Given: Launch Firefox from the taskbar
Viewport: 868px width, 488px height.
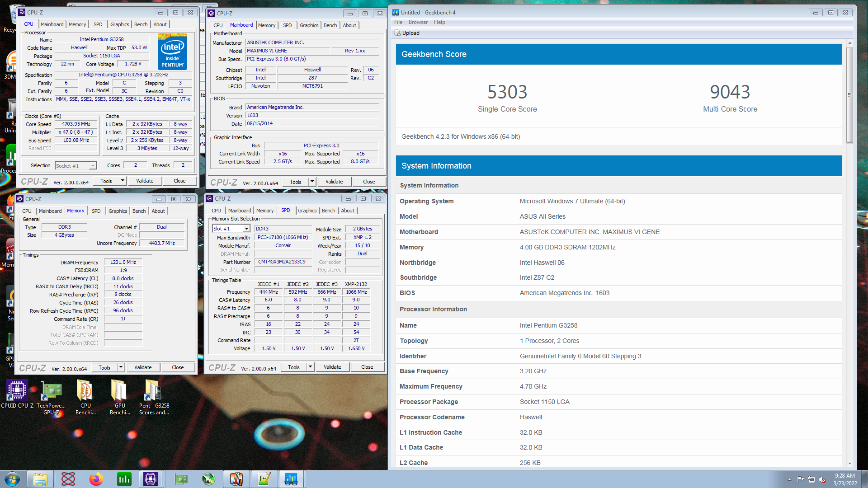Looking at the screenshot, I should click(x=96, y=479).
